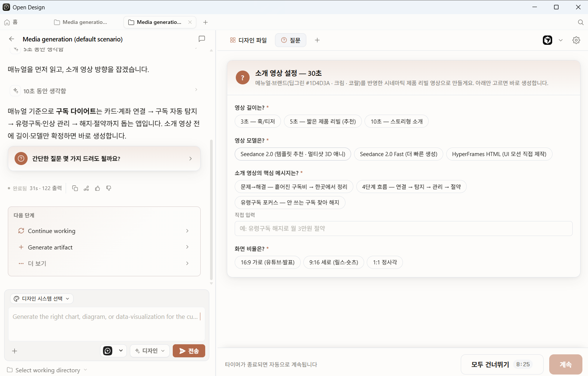Add a new panel tab with plus

(x=317, y=40)
